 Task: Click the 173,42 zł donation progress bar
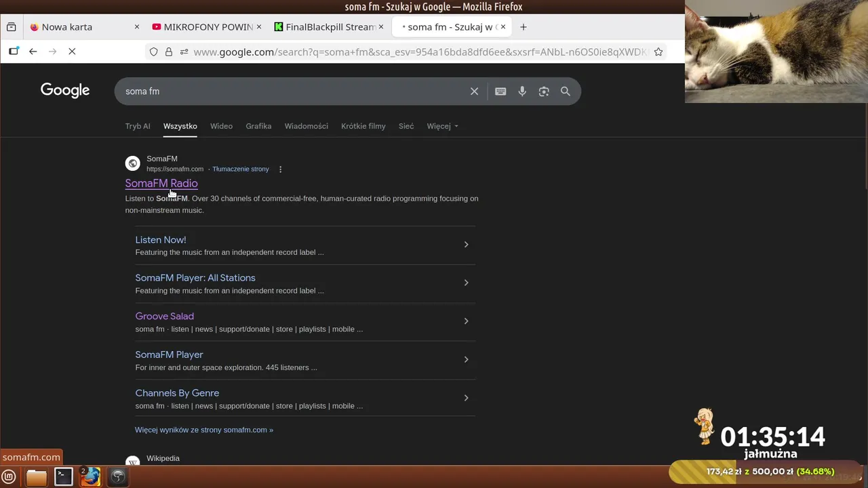pyautogui.click(x=766, y=472)
